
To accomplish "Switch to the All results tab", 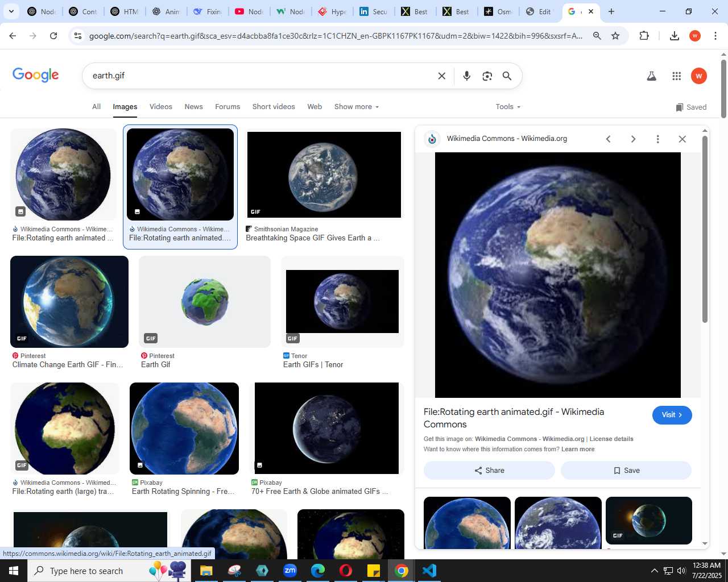I will click(x=96, y=107).
